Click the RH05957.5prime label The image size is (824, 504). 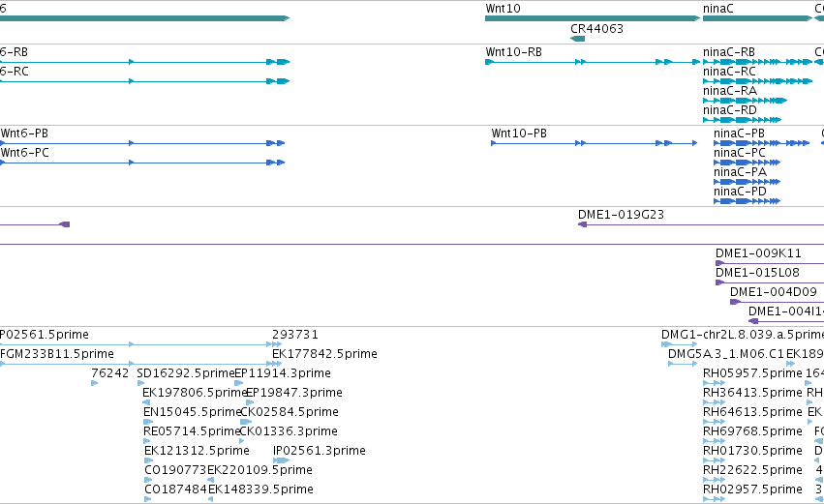tap(752, 373)
